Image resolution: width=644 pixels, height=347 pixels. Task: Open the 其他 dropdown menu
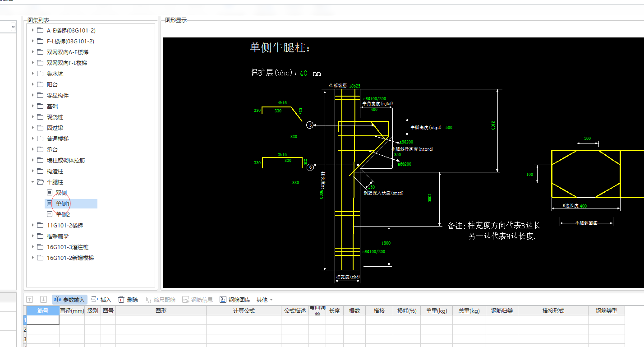[x=264, y=300]
